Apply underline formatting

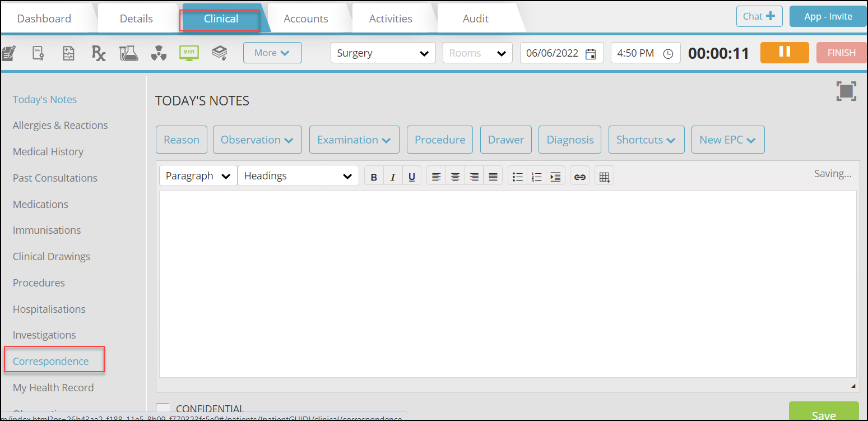coord(411,177)
